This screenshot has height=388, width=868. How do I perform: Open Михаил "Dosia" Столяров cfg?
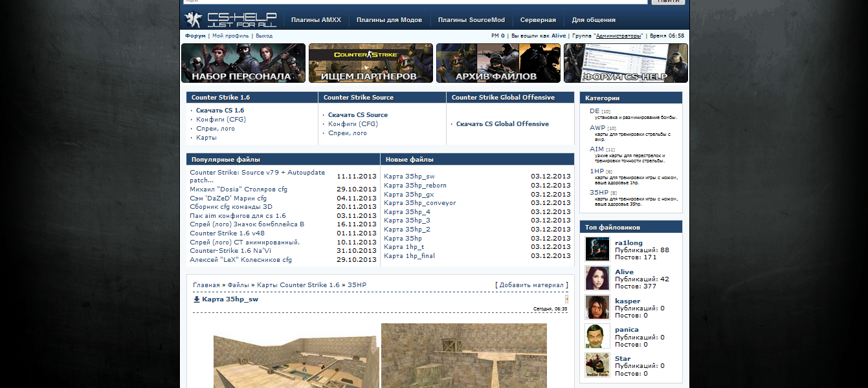(x=238, y=189)
